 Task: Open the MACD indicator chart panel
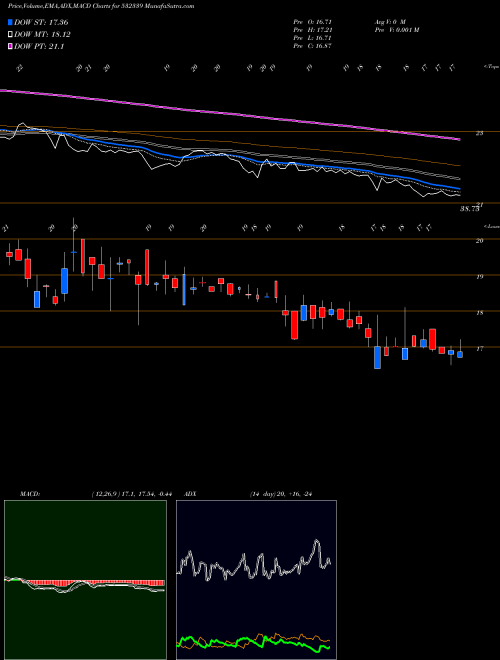click(85, 580)
